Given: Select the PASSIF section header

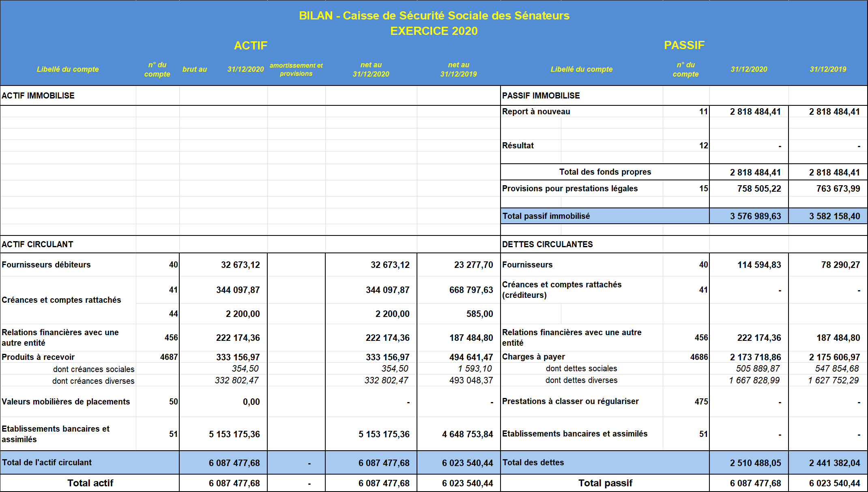Looking at the screenshot, I should click(x=684, y=45).
